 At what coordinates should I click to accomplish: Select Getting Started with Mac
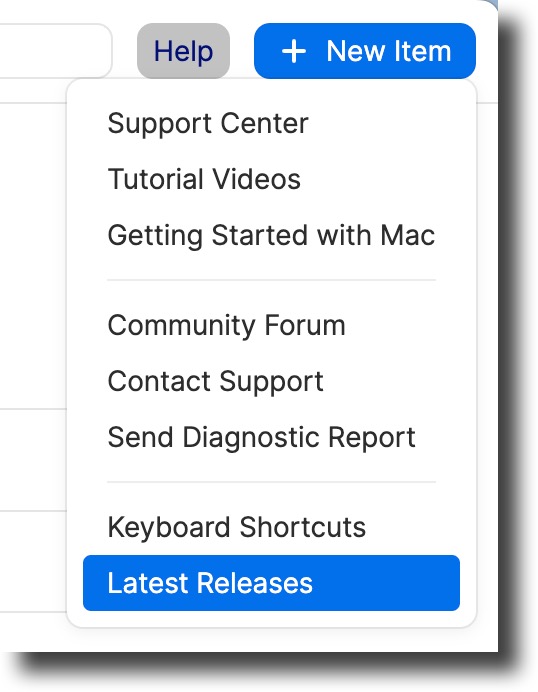(271, 235)
